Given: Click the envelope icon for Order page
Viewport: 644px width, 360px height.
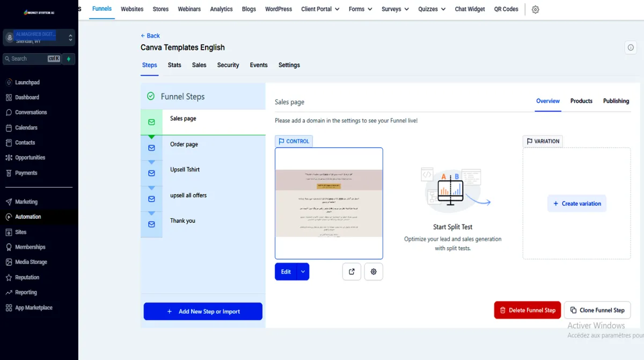Looking at the screenshot, I should coord(151,148).
